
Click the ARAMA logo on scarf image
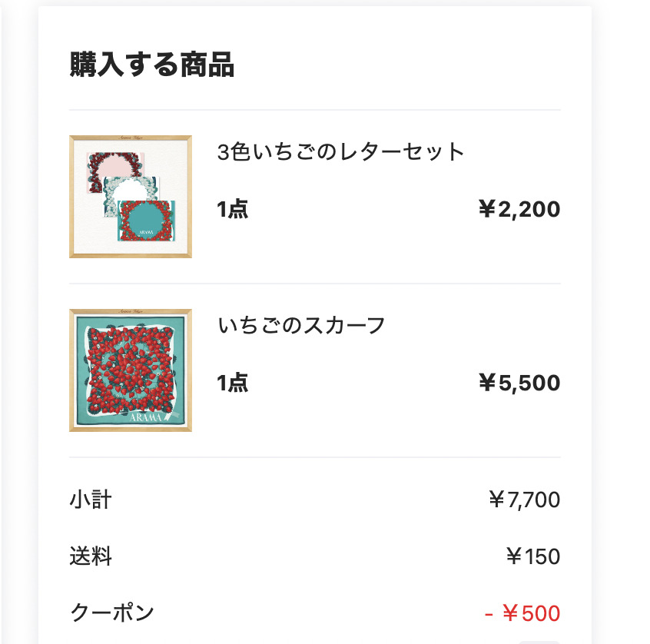146,417
